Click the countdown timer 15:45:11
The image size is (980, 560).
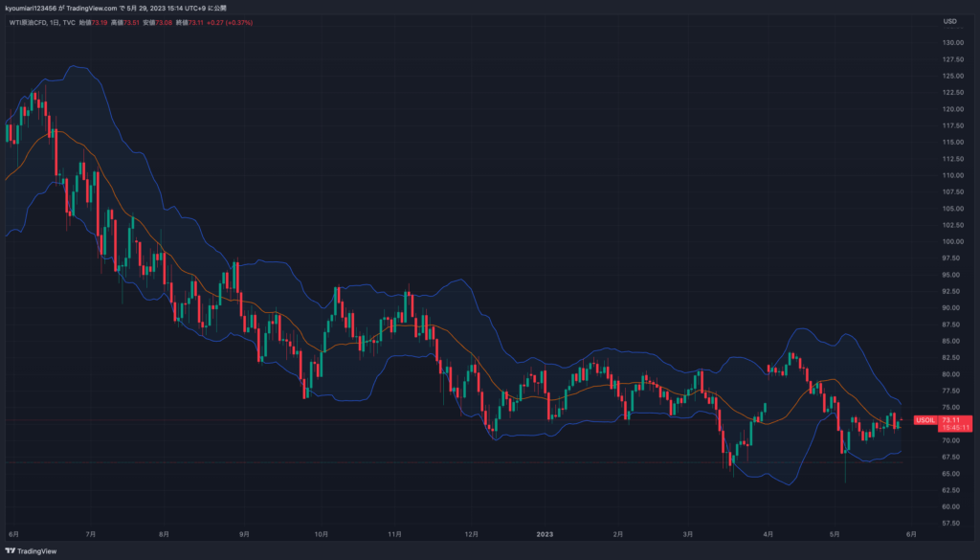pyautogui.click(x=956, y=428)
